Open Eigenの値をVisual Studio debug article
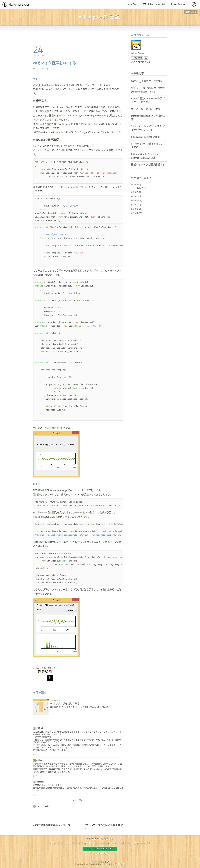Screen dimensions: 200x868 (x=148, y=100)
